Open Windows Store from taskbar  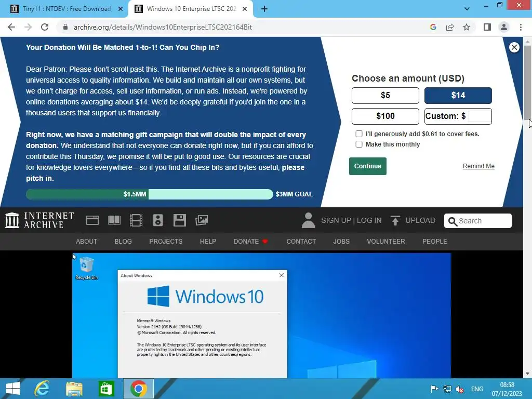pyautogui.click(x=106, y=389)
